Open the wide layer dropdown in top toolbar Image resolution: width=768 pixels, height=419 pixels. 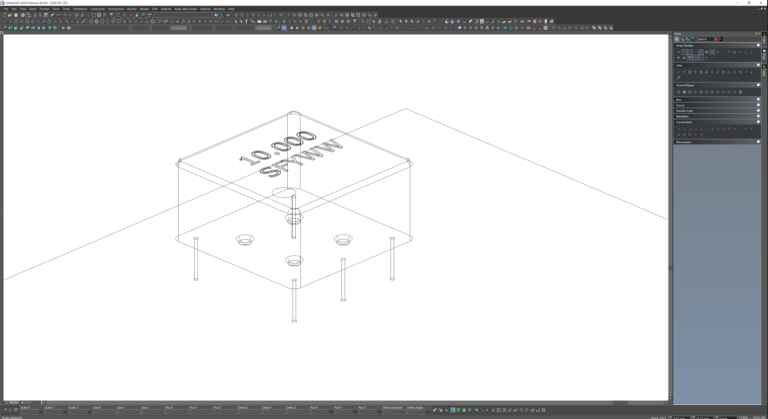pos(184,15)
